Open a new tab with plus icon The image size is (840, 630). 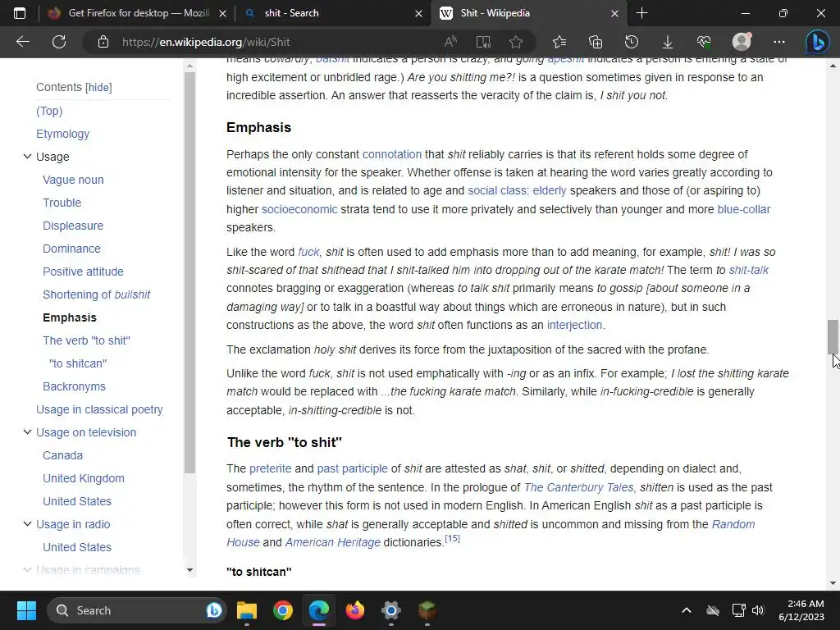[x=641, y=13]
